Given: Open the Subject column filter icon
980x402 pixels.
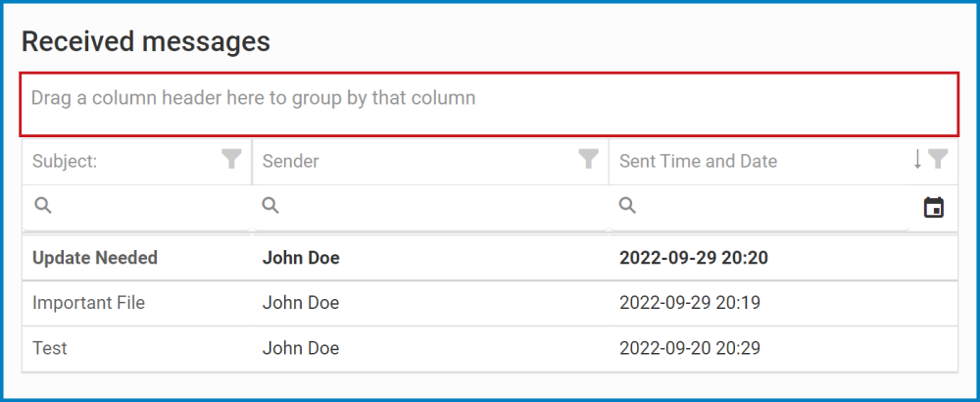Looking at the screenshot, I should [x=231, y=160].
